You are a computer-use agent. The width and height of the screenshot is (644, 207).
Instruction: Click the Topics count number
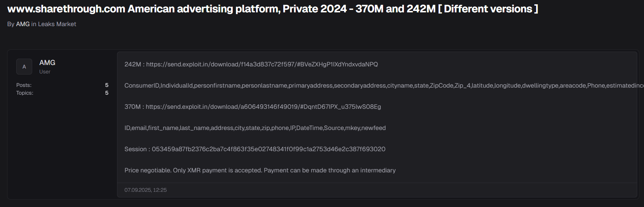pyautogui.click(x=106, y=93)
